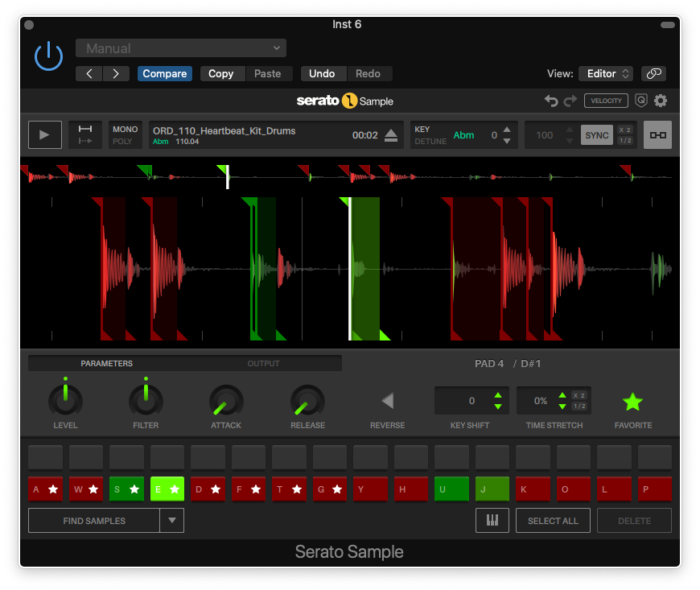Click the eject sample icon

[391, 135]
